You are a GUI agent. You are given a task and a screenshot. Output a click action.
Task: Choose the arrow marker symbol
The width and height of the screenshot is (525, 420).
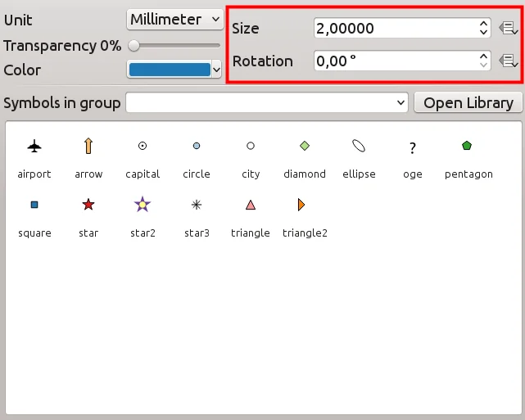[88, 147]
